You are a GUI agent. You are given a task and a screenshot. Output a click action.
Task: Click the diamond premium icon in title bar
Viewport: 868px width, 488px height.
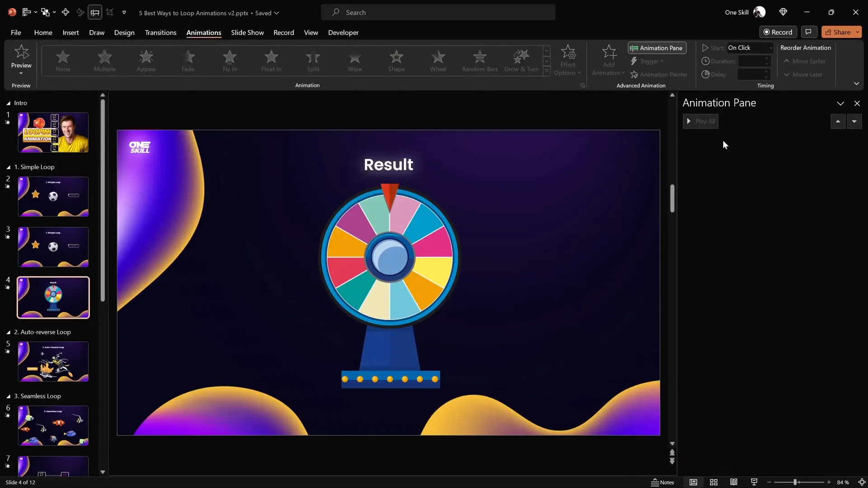(783, 12)
